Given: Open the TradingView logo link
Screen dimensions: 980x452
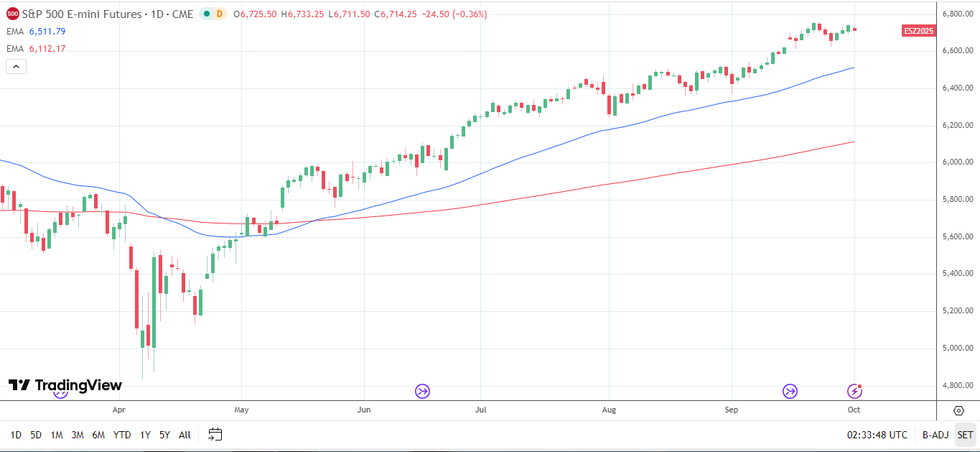Looking at the screenshot, I should pos(65,385).
